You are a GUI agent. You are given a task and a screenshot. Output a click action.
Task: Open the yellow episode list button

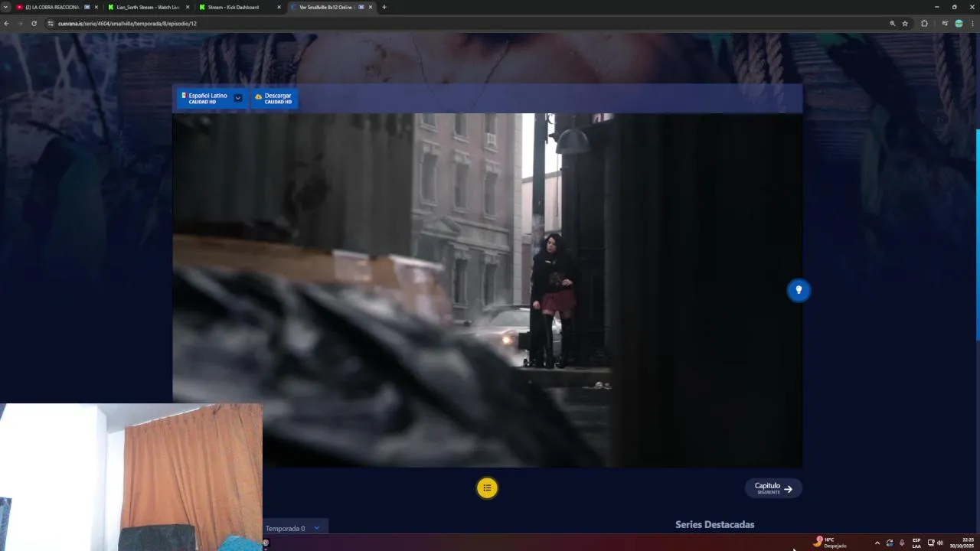(487, 487)
